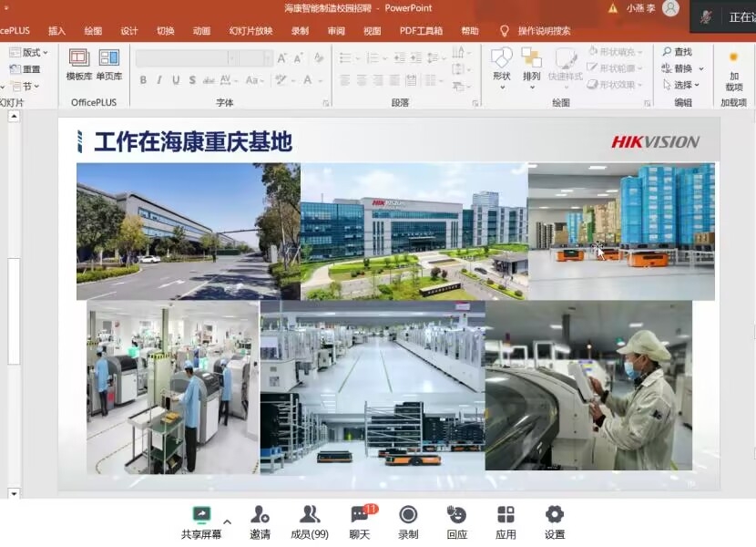The width and height of the screenshot is (756, 547).
Task: Click the Find (查找) button
Action: point(678,52)
